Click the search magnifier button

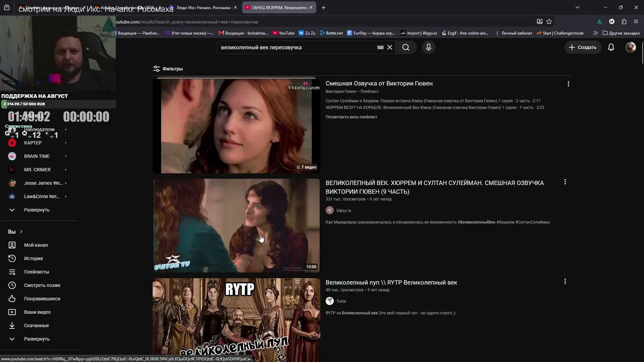tap(406, 47)
